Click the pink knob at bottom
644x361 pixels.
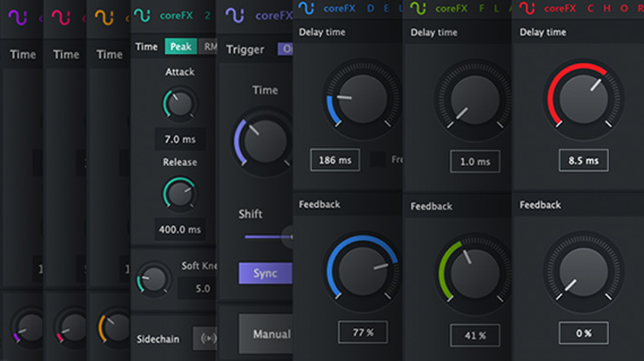tap(71, 326)
